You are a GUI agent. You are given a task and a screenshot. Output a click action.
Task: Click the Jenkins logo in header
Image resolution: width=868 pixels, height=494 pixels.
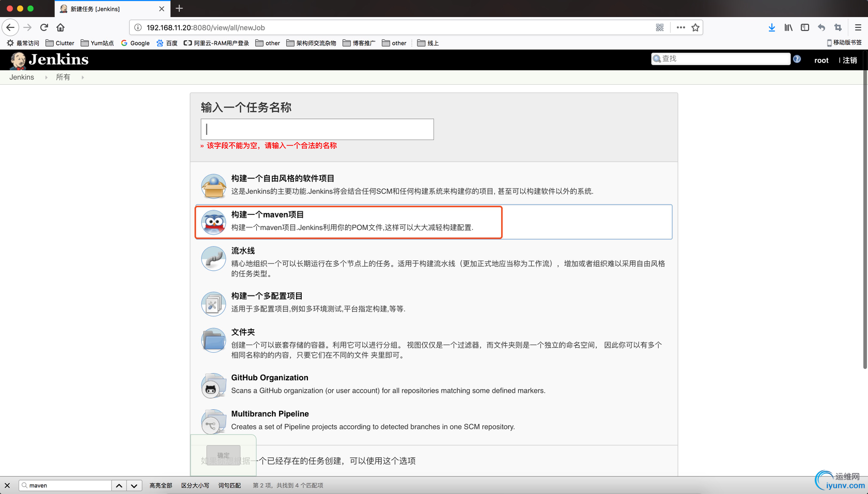point(50,60)
